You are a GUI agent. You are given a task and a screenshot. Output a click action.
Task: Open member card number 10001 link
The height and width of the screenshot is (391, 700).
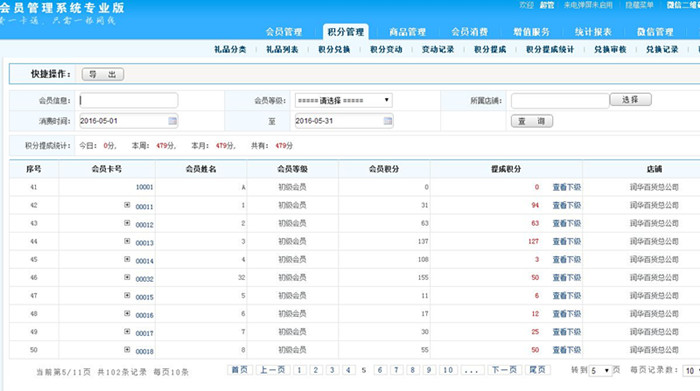tap(144, 187)
